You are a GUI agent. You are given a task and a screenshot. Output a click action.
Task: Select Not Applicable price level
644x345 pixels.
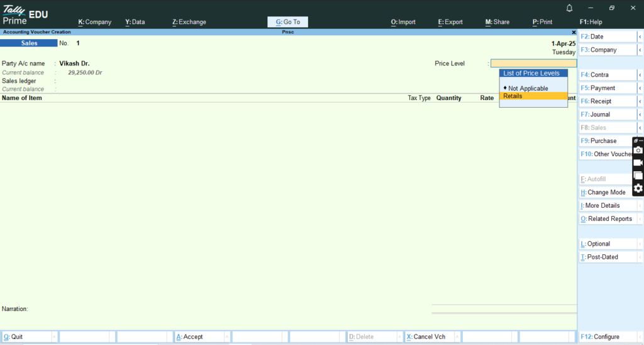533,88
